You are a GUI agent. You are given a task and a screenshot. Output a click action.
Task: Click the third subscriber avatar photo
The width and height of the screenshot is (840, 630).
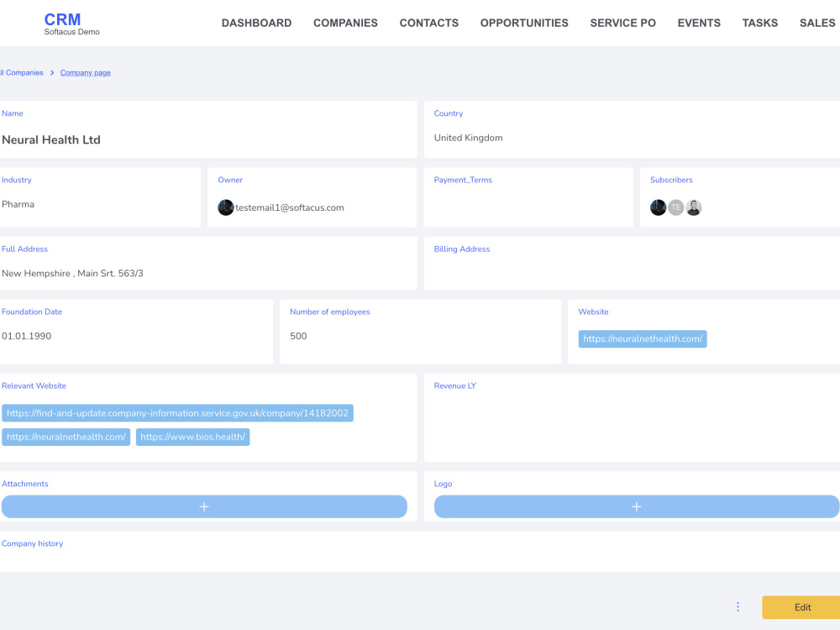point(693,207)
